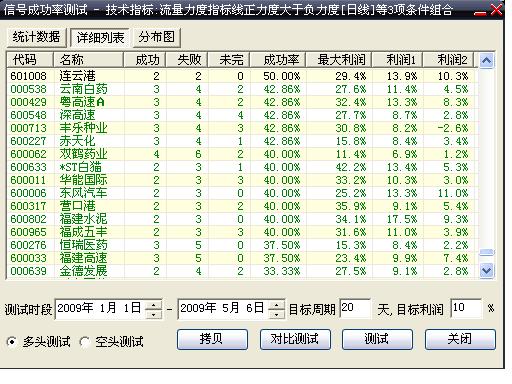This screenshot has height=384, width=512.
Task: Click the 关闭 button
Action: click(x=460, y=339)
